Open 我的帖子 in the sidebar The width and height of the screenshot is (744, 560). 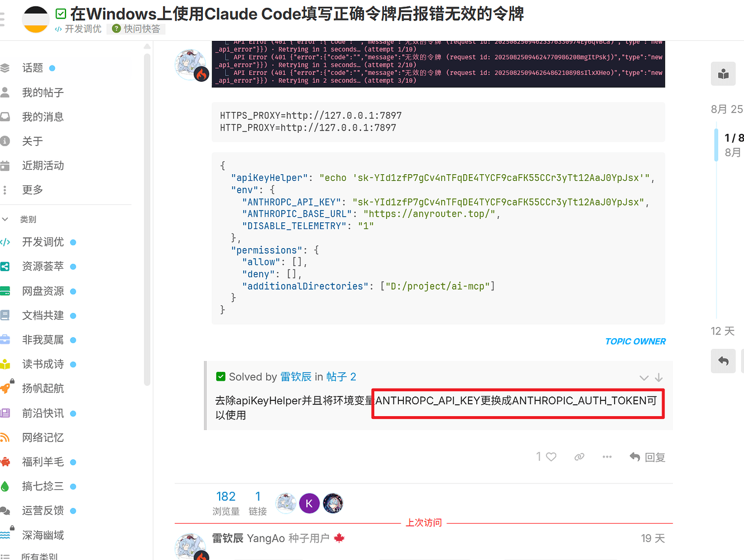[x=43, y=92]
